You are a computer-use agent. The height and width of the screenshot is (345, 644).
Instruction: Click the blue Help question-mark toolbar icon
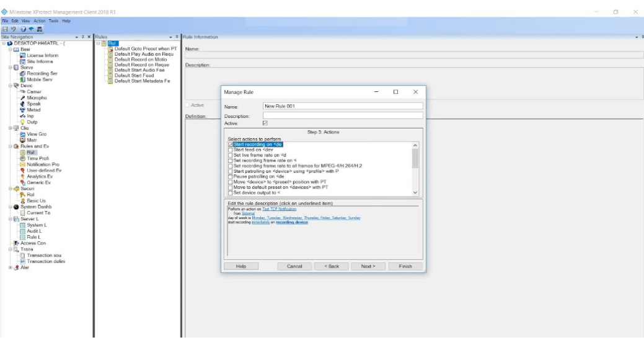point(23,29)
